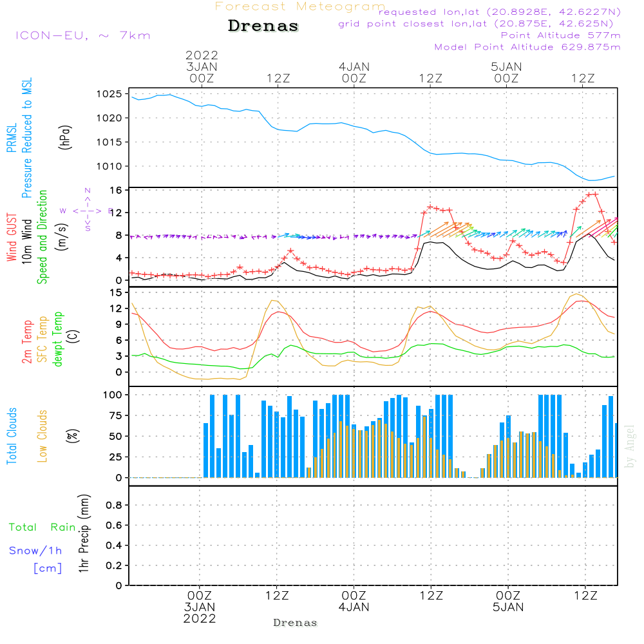Click the green Total Rain legend label
Image resolution: width=644 pixels, height=644 pixels.
point(42,527)
